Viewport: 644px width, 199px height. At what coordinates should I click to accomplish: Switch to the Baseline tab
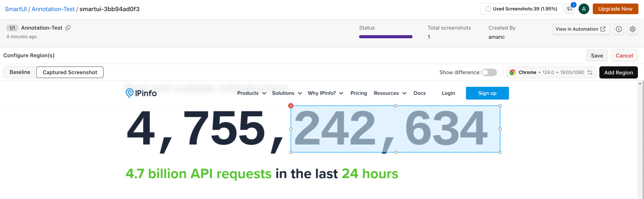[20, 72]
